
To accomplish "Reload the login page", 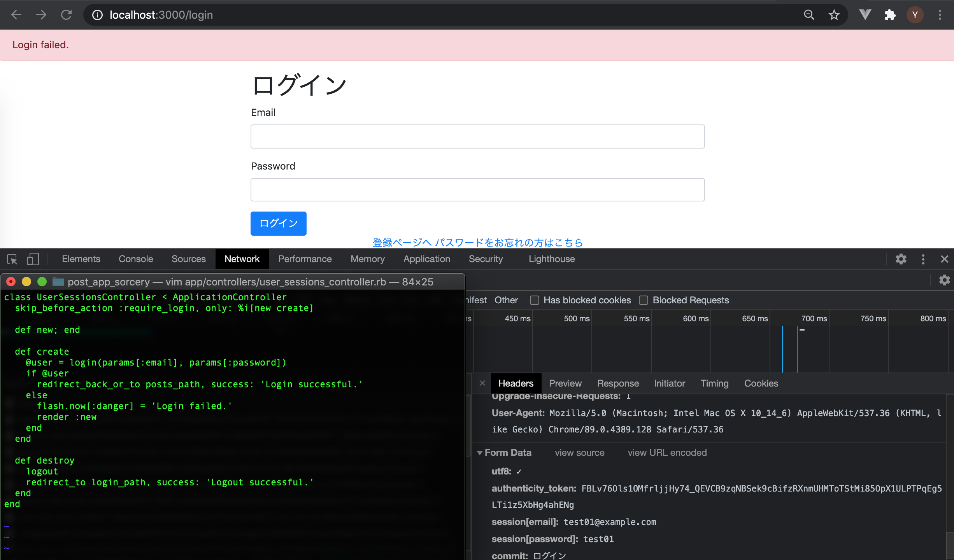I will pos(66,15).
